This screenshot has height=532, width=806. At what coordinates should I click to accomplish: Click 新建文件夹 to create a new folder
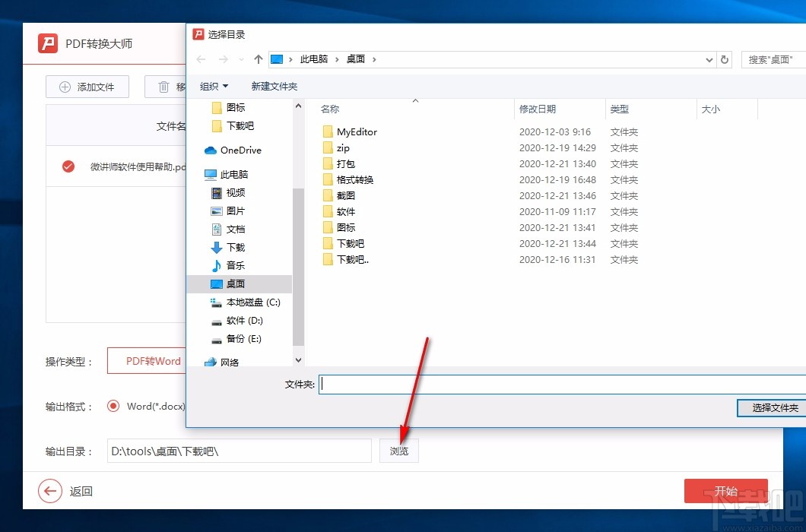(274, 86)
